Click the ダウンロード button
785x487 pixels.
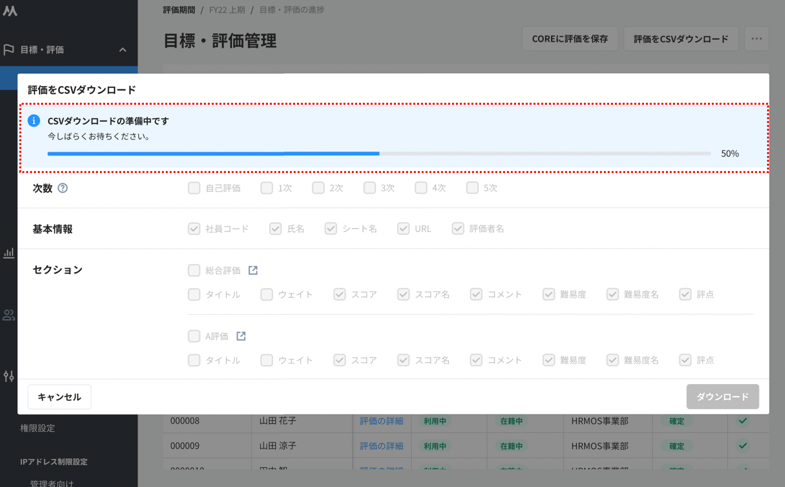tap(722, 397)
